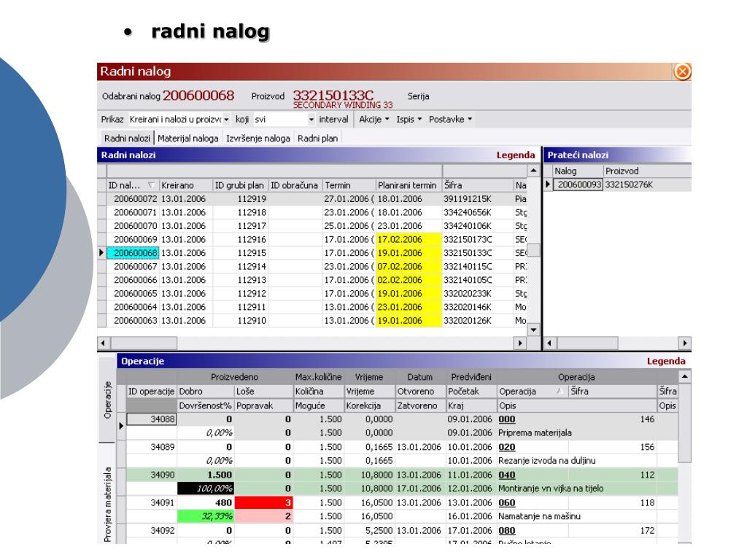Select accompanying order 200600093
Viewport: 747px width, 560px height.
pyautogui.click(x=579, y=184)
